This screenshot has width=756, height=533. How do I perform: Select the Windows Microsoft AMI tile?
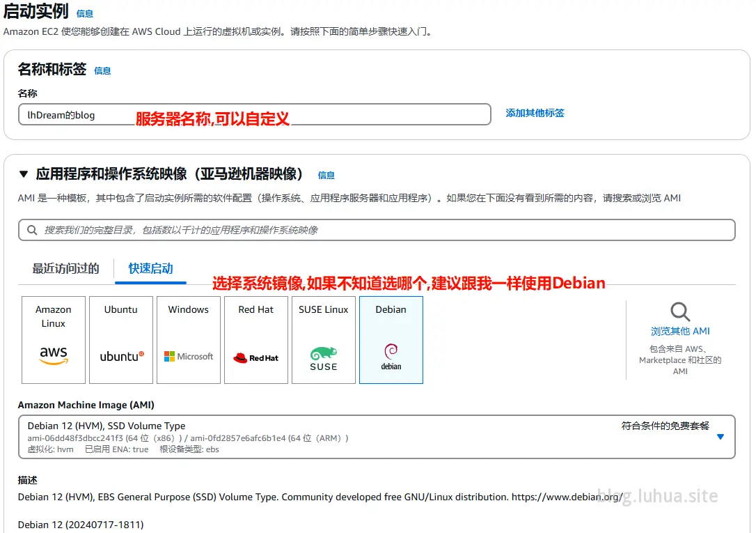tap(189, 339)
